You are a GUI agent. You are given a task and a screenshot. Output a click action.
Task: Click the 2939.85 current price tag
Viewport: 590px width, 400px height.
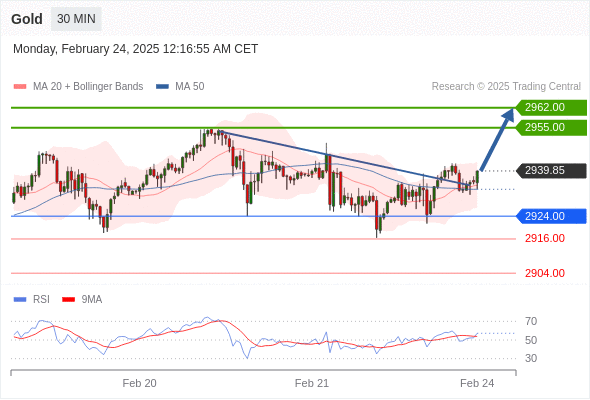[551, 170]
